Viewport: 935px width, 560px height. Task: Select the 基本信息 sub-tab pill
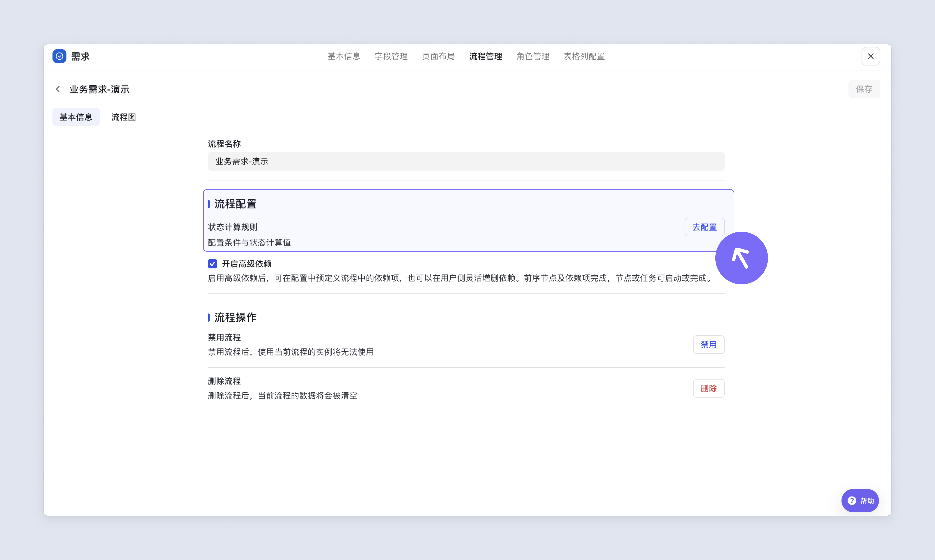76,117
